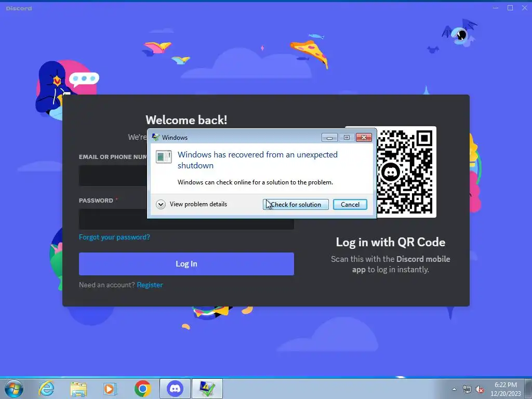
Task: Launch Windows Media Player from taskbar
Action: point(110,389)
